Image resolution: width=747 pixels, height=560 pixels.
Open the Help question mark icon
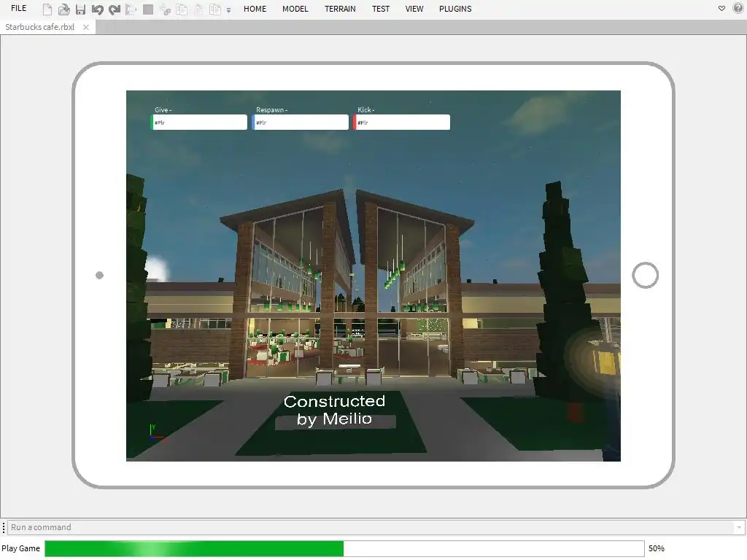point(738,8)
